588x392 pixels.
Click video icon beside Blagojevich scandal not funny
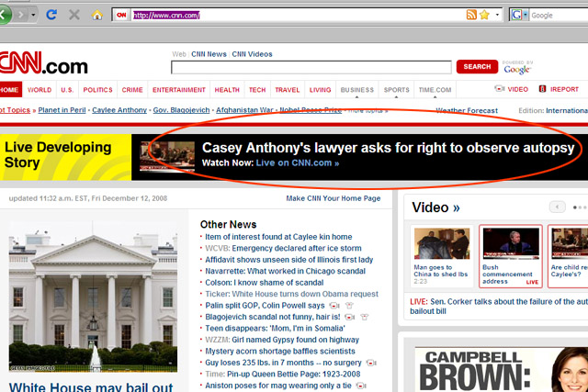point(349,317)
